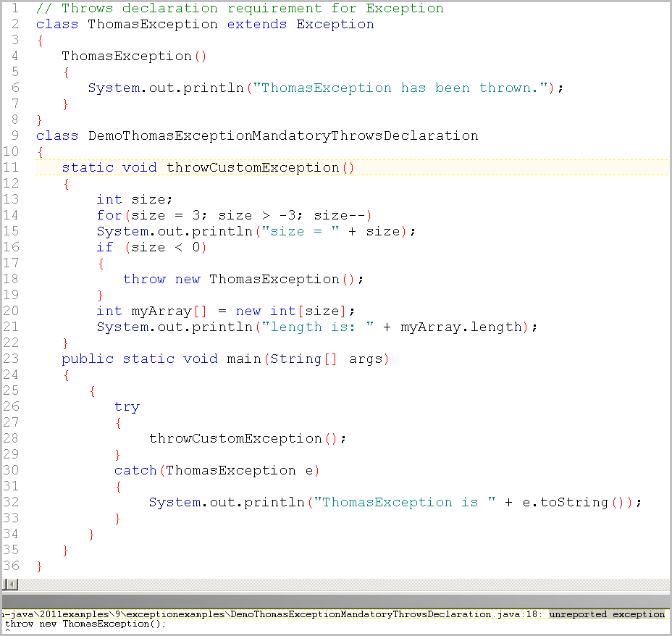This screenshot has width=672, height=636.
Task: Click the extends keyword on line 2
Action: tap(257, 24)
